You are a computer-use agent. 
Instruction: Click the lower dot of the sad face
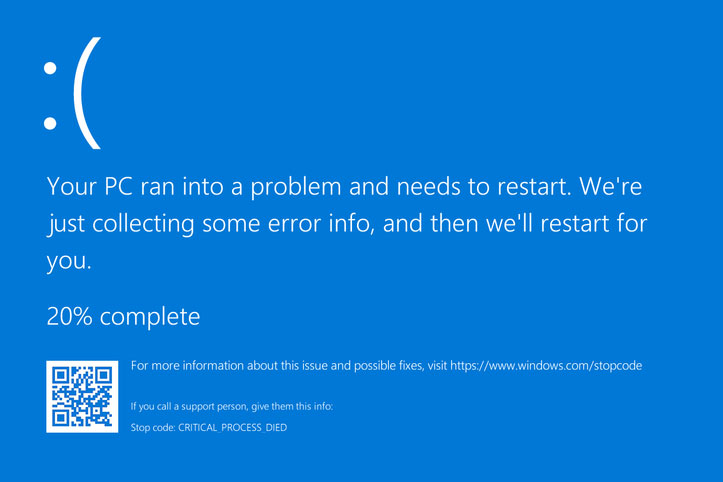click(x=50, y=124)
